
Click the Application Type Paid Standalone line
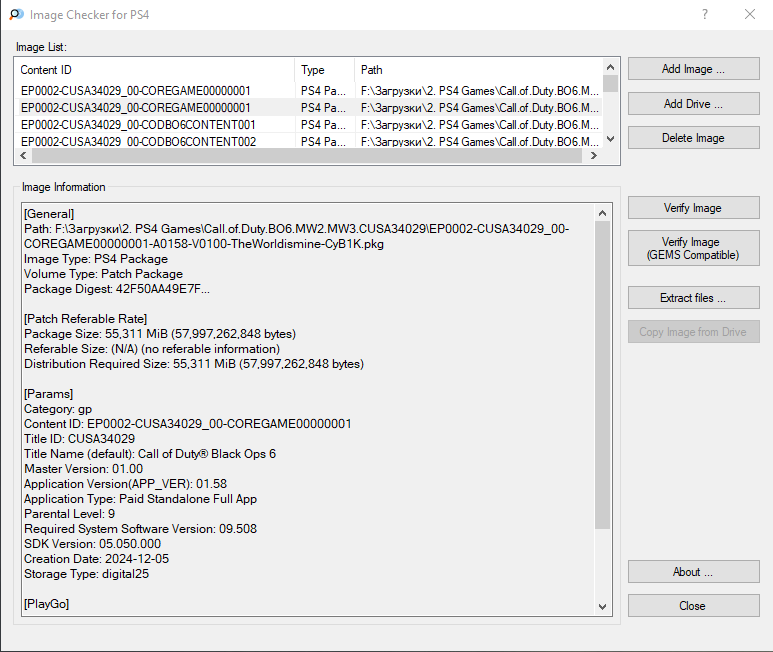tap(141, 499)
